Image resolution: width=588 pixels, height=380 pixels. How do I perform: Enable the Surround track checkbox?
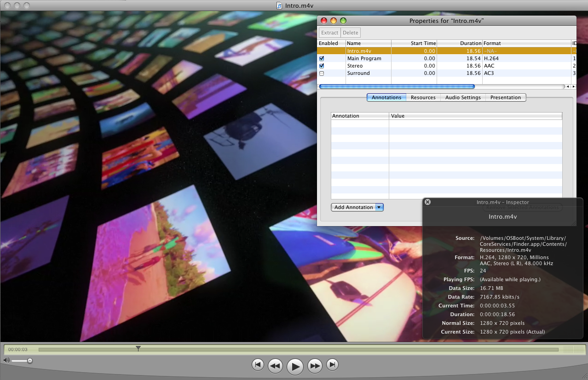[x=322, y=73]
